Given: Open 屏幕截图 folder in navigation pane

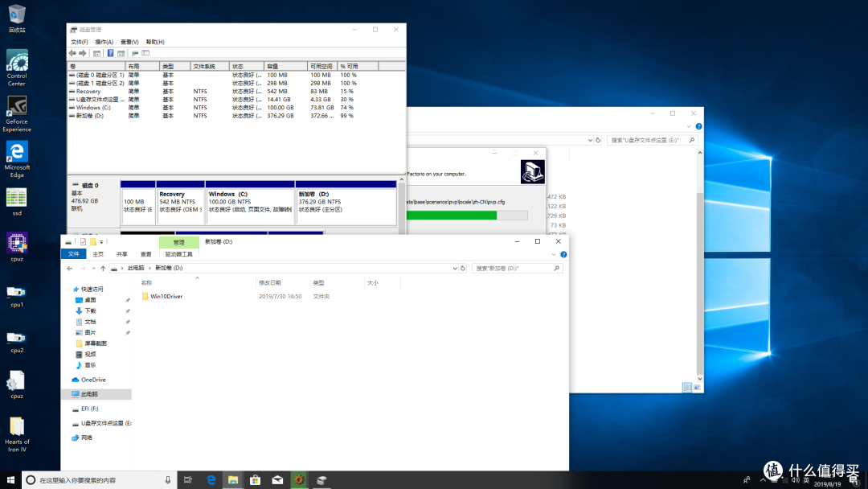Looking at the screenshot, I should pos(95,344).
